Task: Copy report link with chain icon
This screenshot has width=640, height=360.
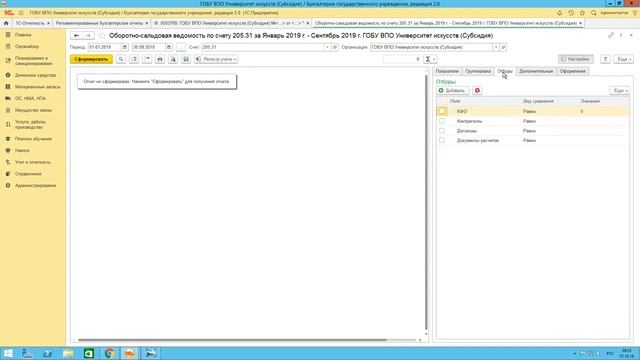Action: 611,36
